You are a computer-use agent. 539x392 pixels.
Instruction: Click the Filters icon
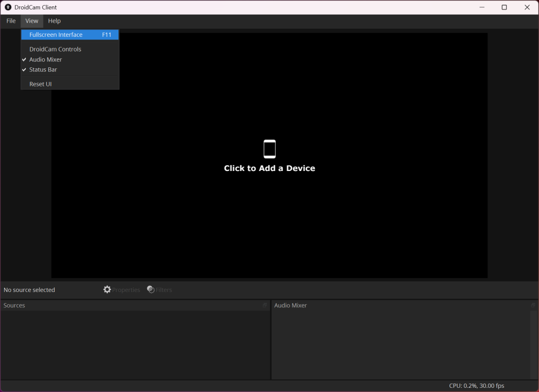point(151,289)
